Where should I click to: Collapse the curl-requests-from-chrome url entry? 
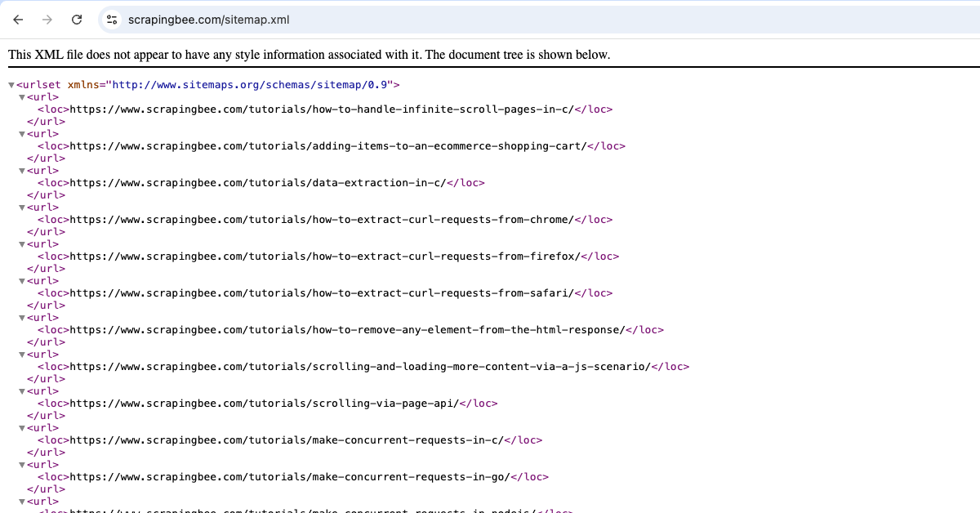pos(22,207)
